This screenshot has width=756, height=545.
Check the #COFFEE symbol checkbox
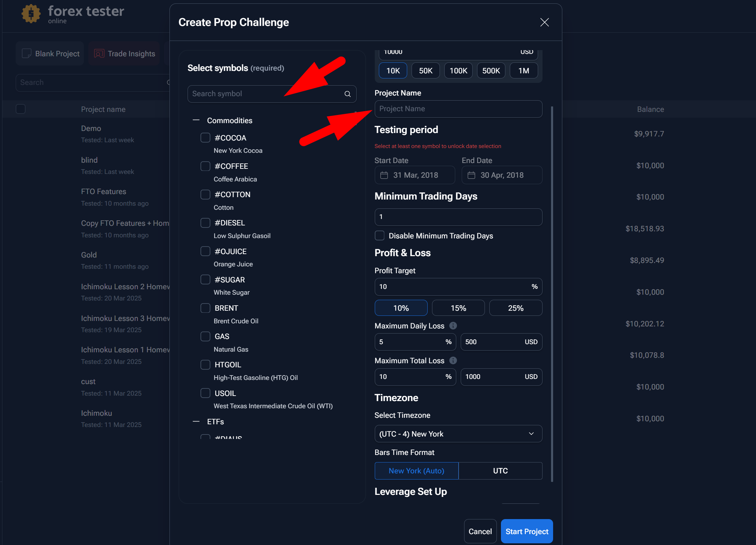(205, 166)
